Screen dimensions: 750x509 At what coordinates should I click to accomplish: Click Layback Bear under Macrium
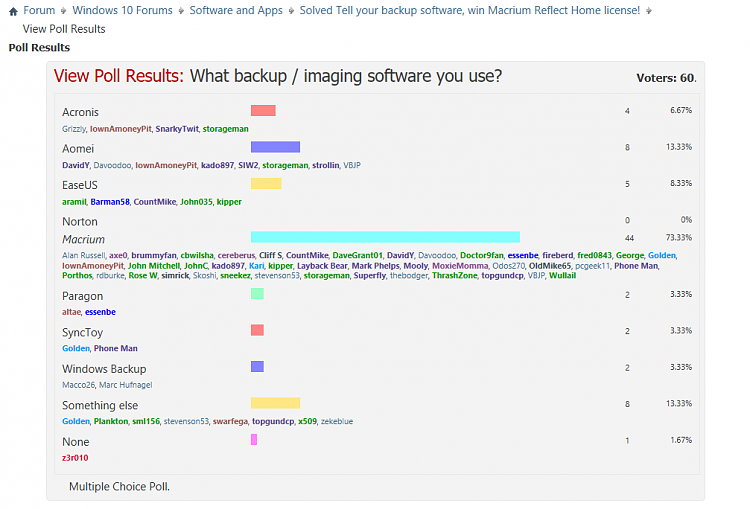pos(322,266)
